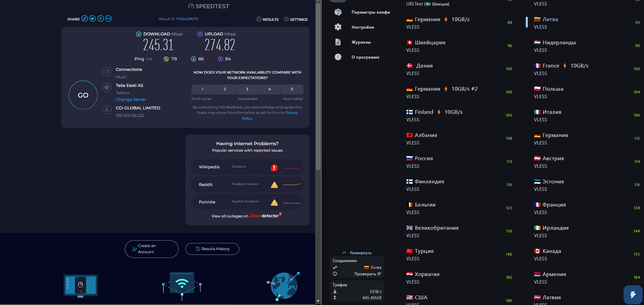The height and width of the screenshot is (305, 644).
Task: Copy the Speedtest result share link icon
Action: tap(85, 18)
